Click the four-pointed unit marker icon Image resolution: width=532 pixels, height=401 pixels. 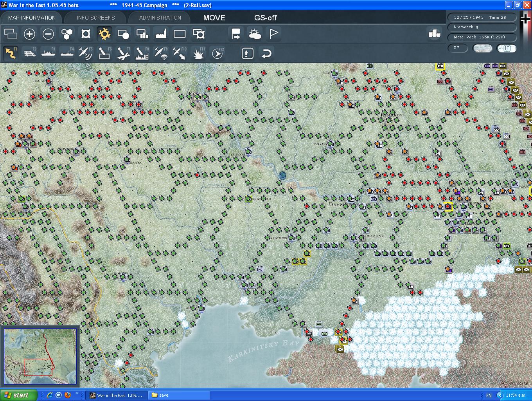(86, 34)
